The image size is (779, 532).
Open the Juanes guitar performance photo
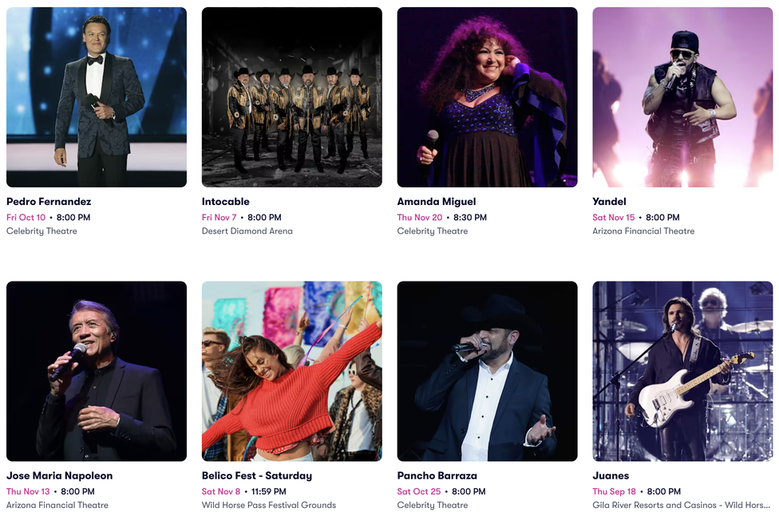(x=682, y=371)
